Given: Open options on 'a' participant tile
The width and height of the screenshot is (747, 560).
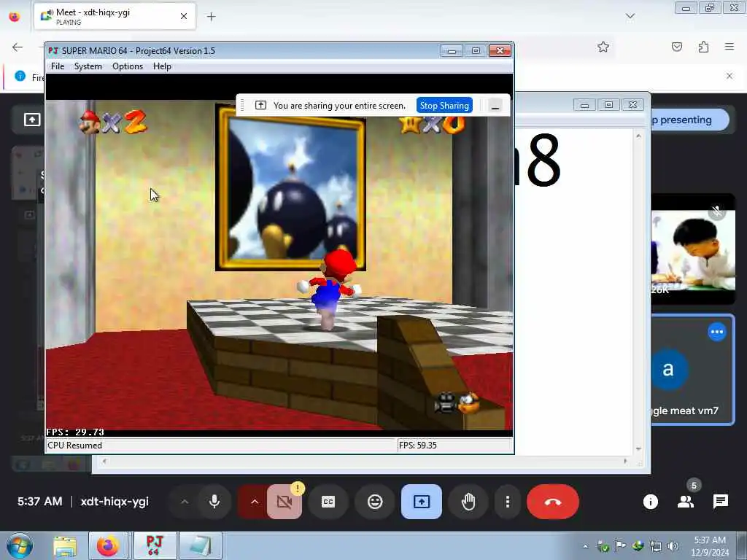Looking at the screenshot, I should [716, 332].
